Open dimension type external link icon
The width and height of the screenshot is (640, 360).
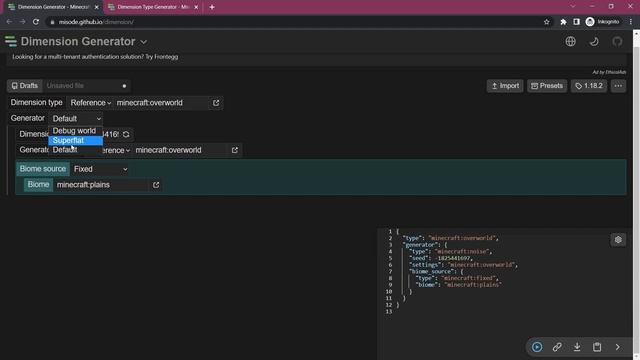[x=216, y=103]
